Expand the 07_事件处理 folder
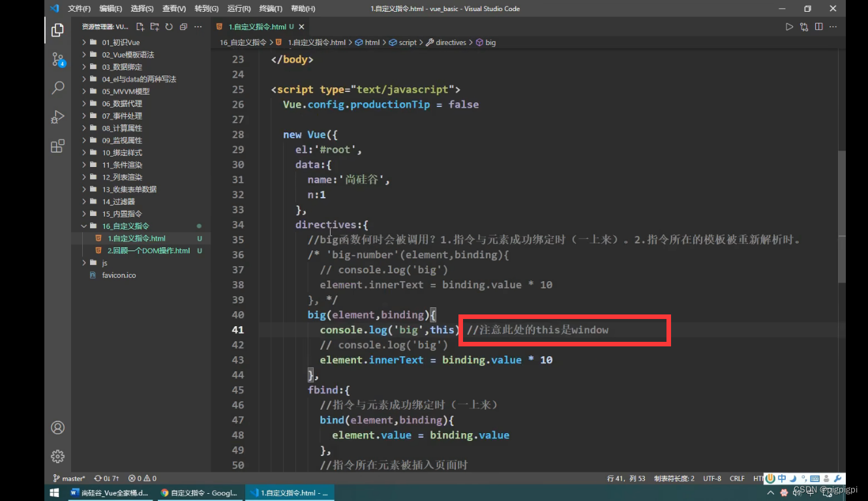This screenshot has width=868, height=501. pyautogui.click(x=141, y=115)
